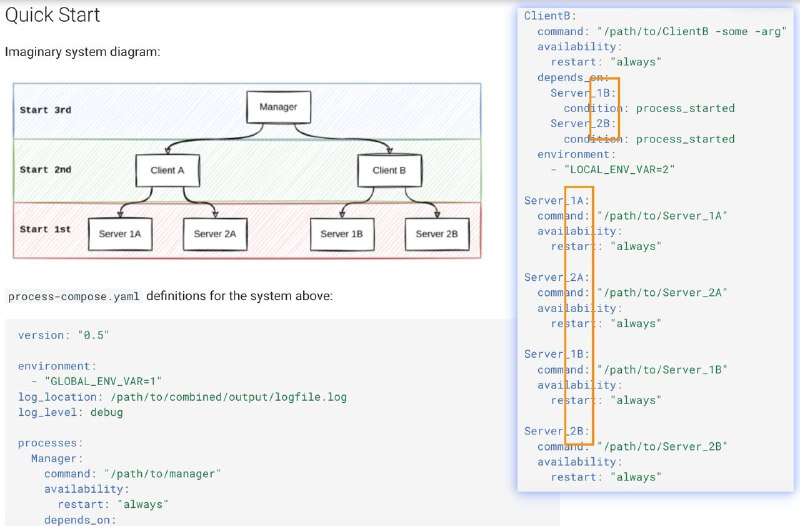
Task: Click the process-compose.yaml inline code
Action: (73, 296)
